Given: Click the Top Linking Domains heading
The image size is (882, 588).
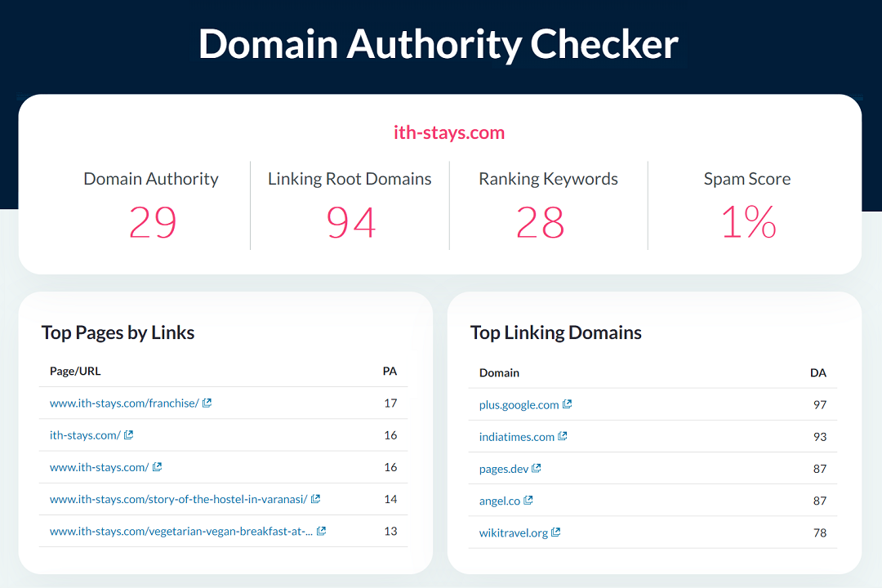Looking at the screenshot, I should 556,332.
